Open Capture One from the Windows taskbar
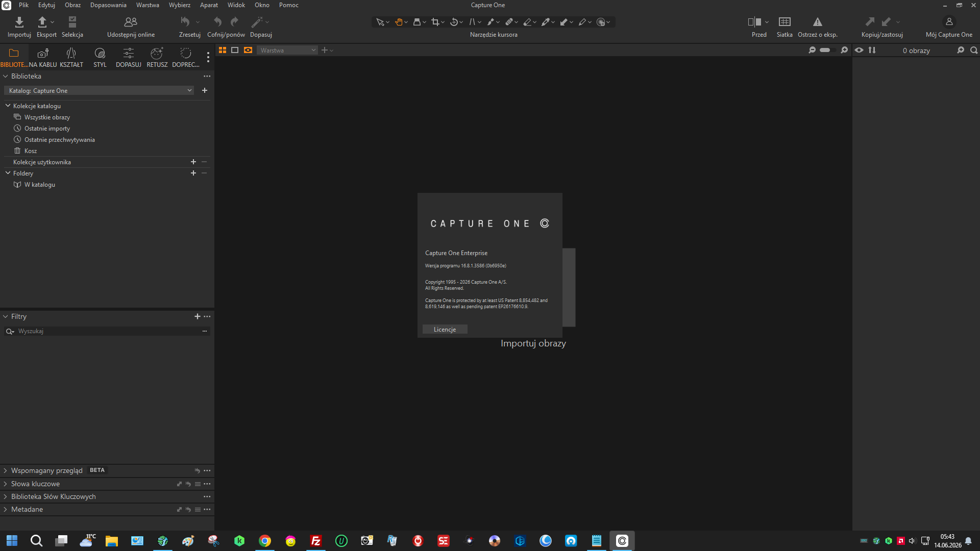Image resolution: width=980 pixels, height=551 pixels. coord(622,541)
